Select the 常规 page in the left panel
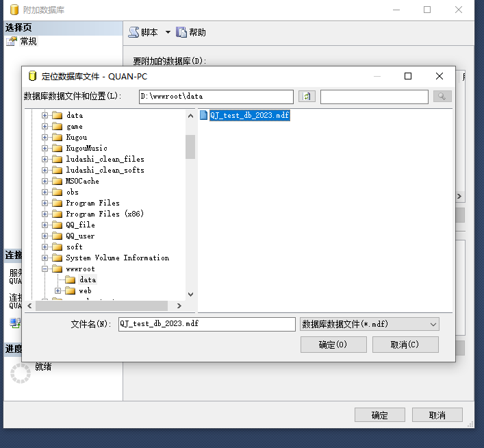 pos(28,42)
